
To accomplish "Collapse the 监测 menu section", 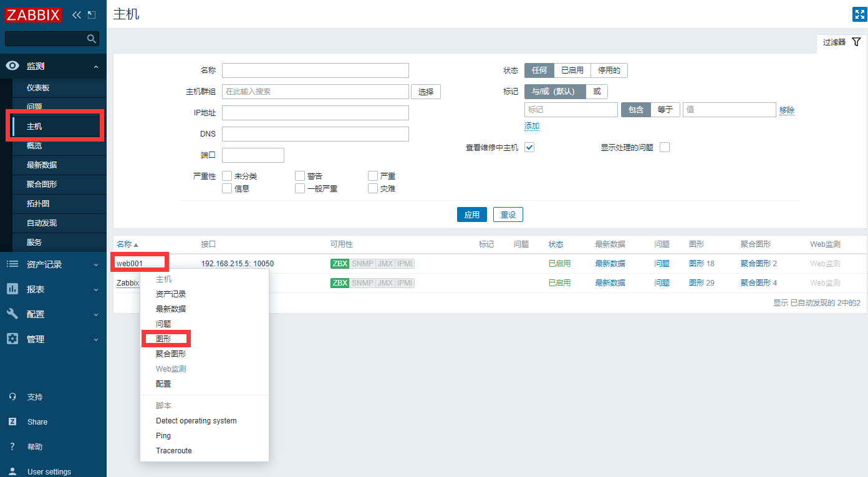I will click(x=96, y=67).
